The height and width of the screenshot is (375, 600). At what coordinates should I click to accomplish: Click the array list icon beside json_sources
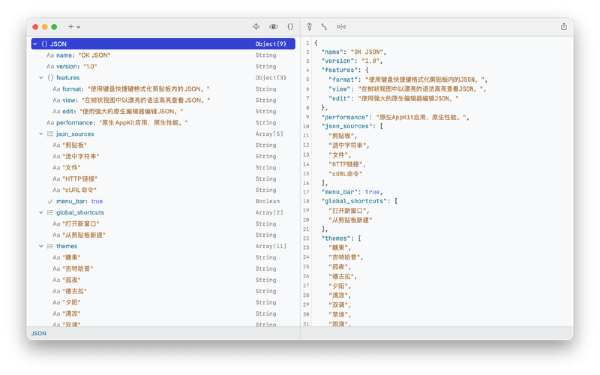[50, 134]
